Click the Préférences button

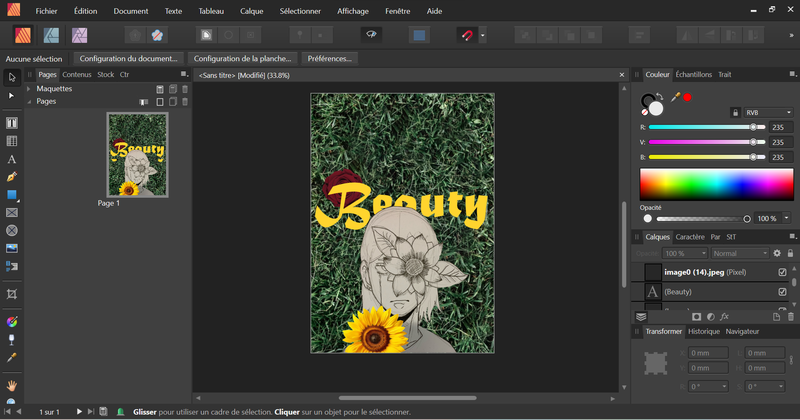tap(329, 58)
